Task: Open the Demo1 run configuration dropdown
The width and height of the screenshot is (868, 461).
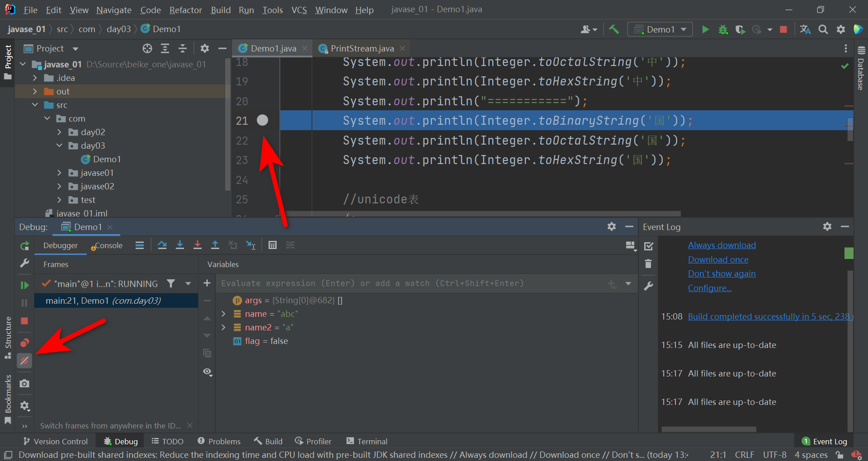Action: [660, 29]
